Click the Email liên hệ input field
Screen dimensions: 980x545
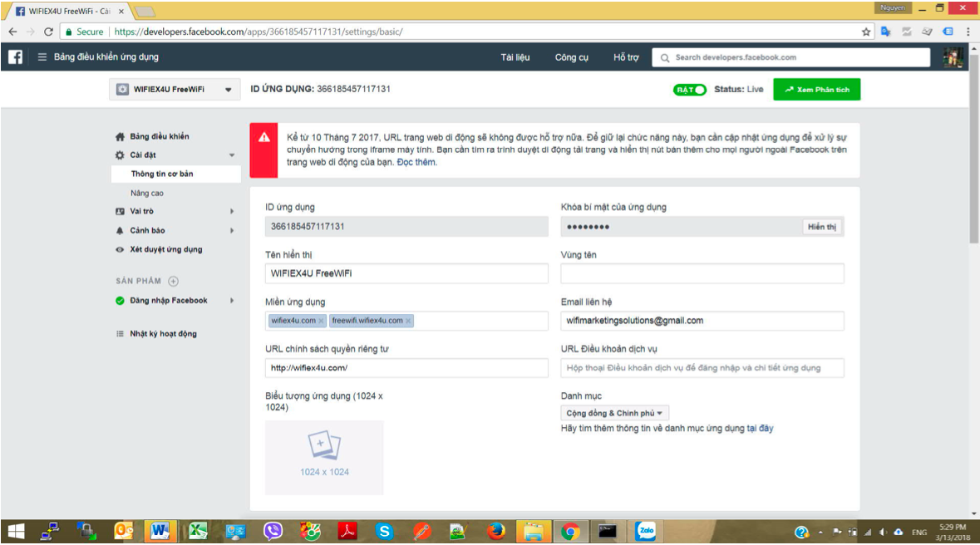[702, 321]
